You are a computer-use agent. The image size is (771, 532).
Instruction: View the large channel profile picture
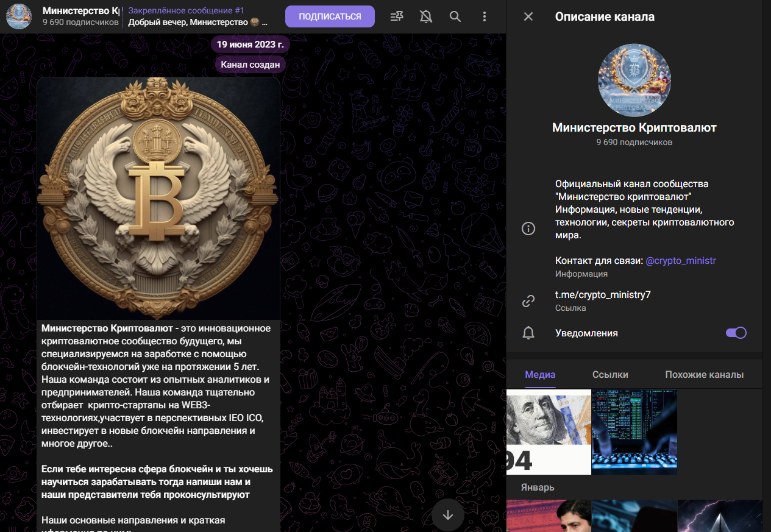click(x=634, y=80)
